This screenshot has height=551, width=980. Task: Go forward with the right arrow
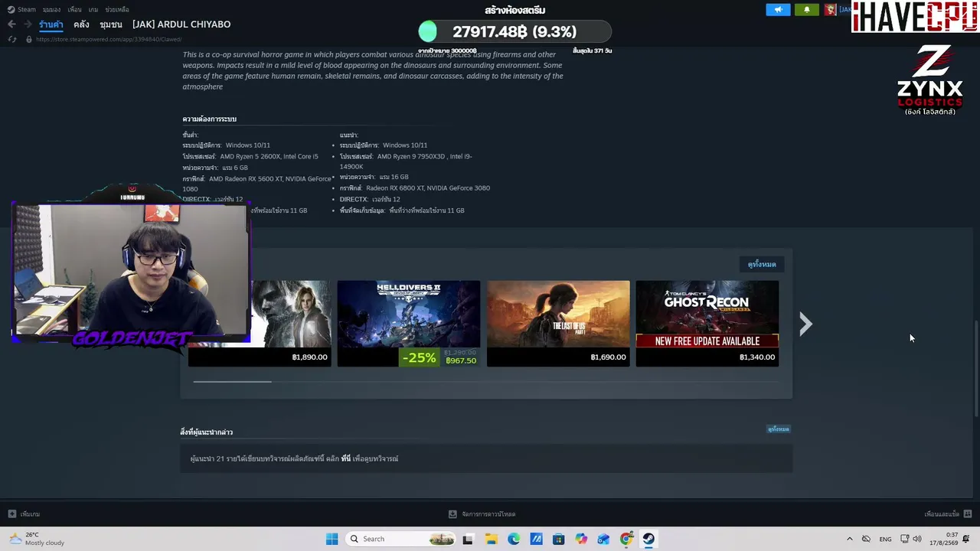click(x=27, y=24)
